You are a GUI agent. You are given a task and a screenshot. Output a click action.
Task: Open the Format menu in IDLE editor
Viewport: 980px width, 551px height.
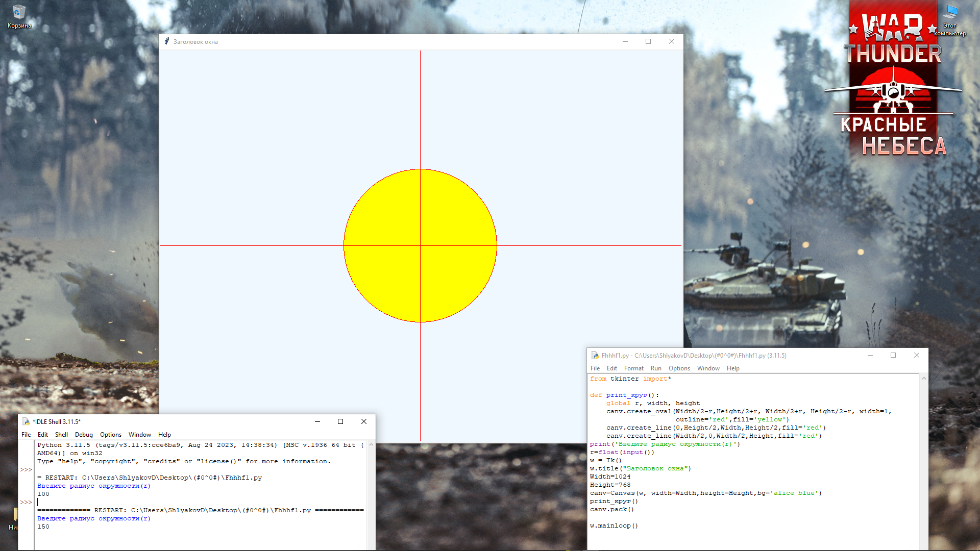click(x=633, y=368)
